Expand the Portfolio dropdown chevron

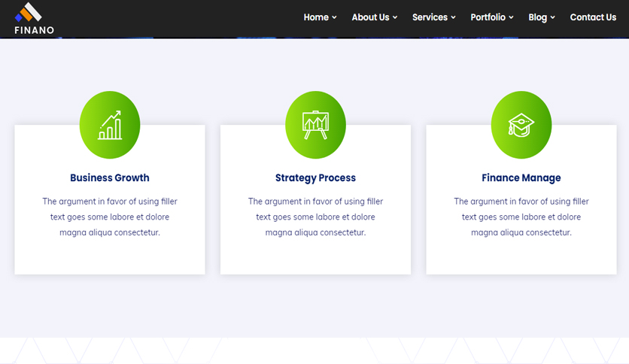click(511, 17)
